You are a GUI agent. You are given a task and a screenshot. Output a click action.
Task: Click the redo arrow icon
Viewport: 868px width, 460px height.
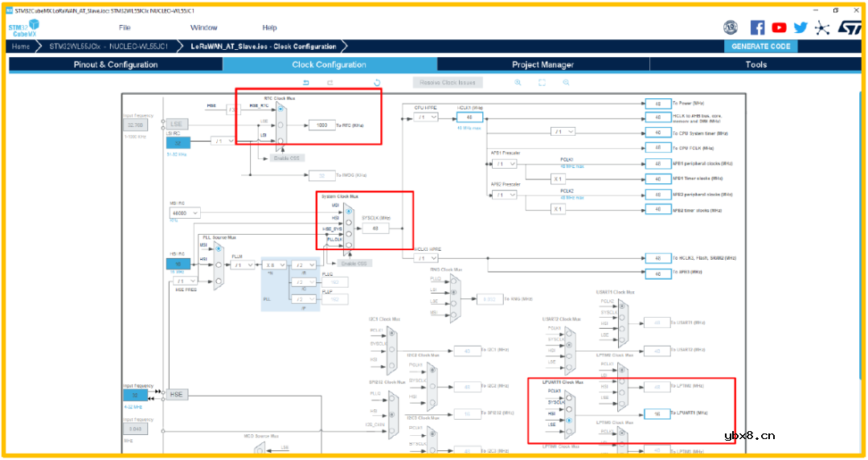pos(330,83)
